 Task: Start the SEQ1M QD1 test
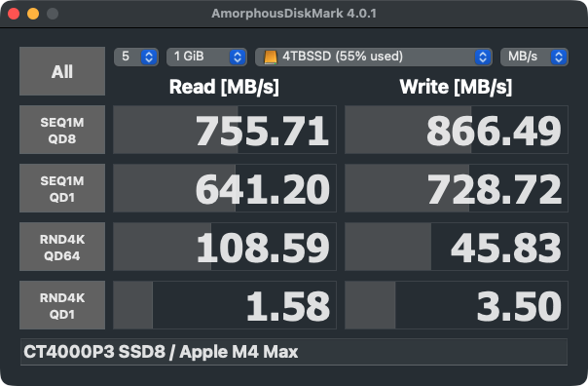[62, 188]
